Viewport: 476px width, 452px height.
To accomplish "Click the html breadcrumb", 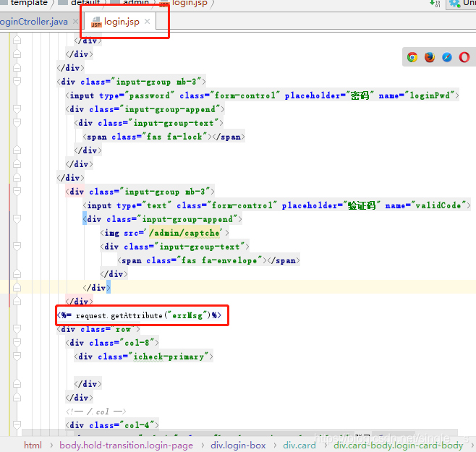I will pyautogui.click(x=33, y=445).
